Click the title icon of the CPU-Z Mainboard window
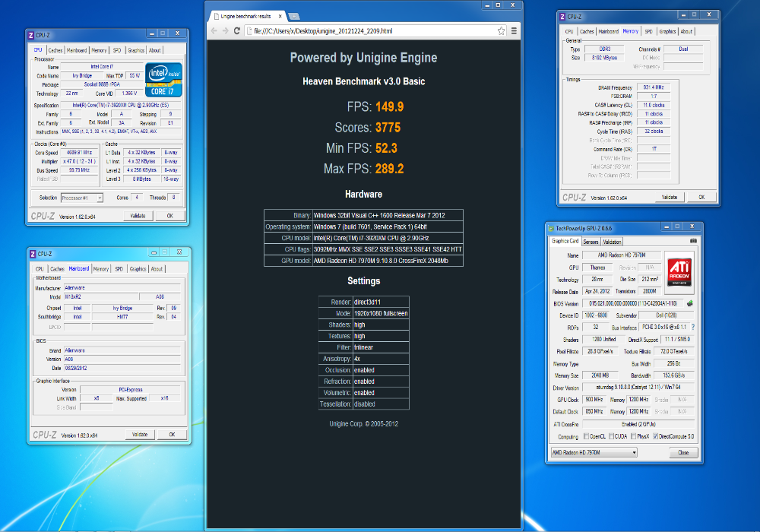Viewport: 760px width, 532px height. [33, 254]
